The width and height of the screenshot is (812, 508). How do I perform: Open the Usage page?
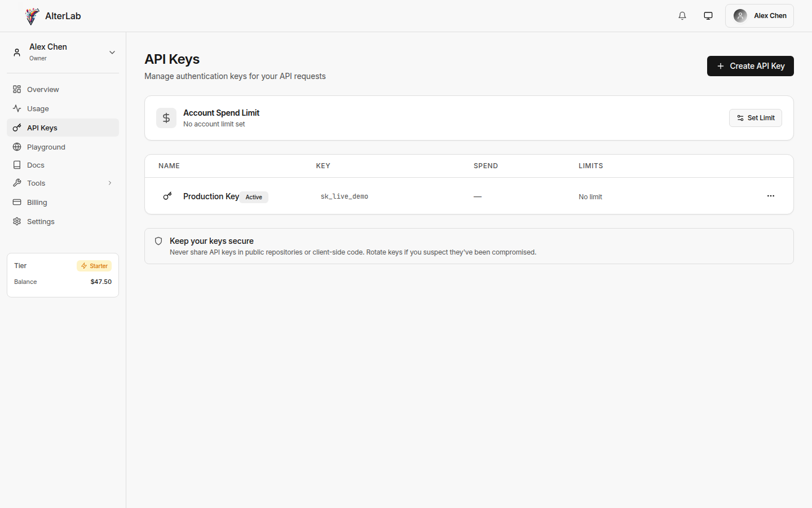(63, 108)
